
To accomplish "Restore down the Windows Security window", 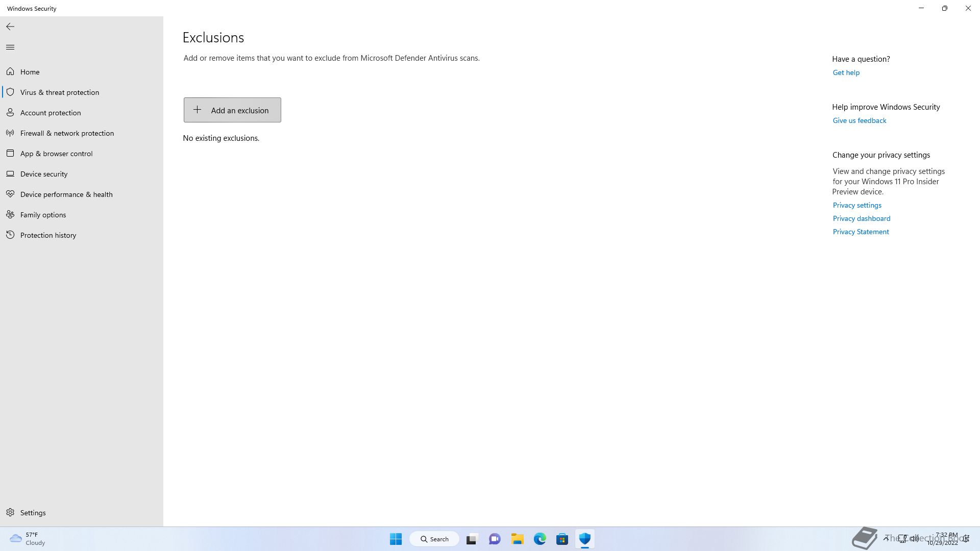I will (945, 8).
